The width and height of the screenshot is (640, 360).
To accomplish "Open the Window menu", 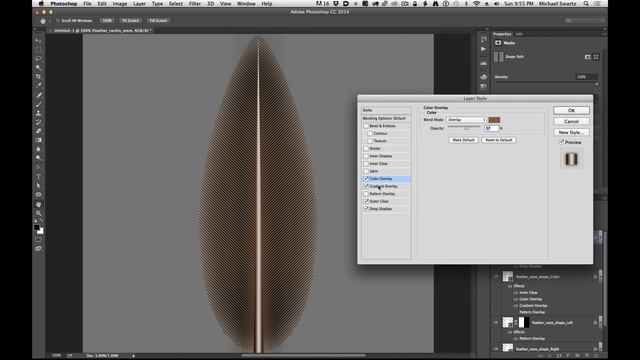I will point(246,4).
